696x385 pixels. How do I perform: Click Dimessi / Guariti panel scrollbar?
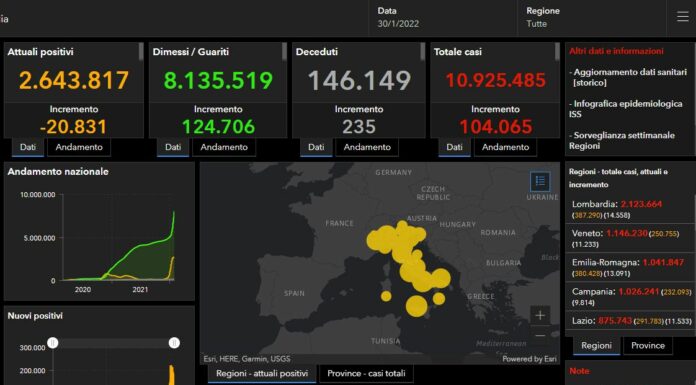(x=285, y=52)
